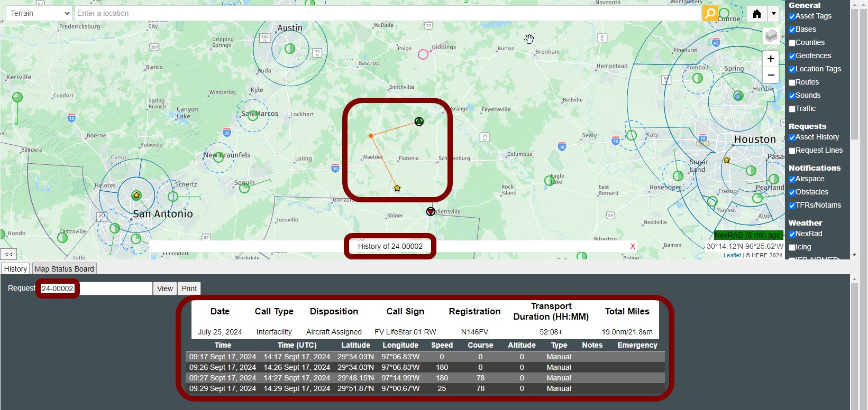
Task: Select the green triangle marker near La Grange
Action: (419, 122)
